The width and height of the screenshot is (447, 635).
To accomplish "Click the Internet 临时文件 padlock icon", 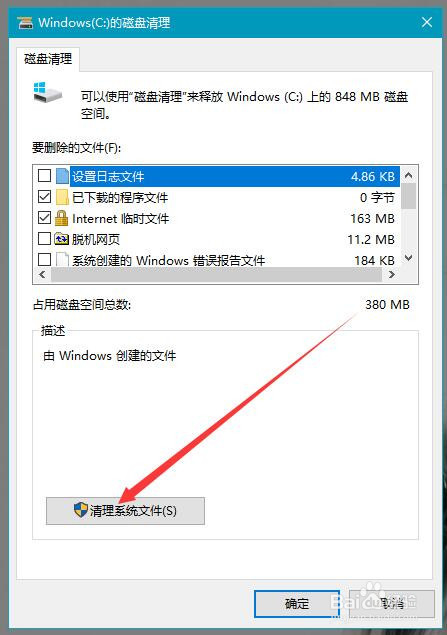I will click(61, 218).
